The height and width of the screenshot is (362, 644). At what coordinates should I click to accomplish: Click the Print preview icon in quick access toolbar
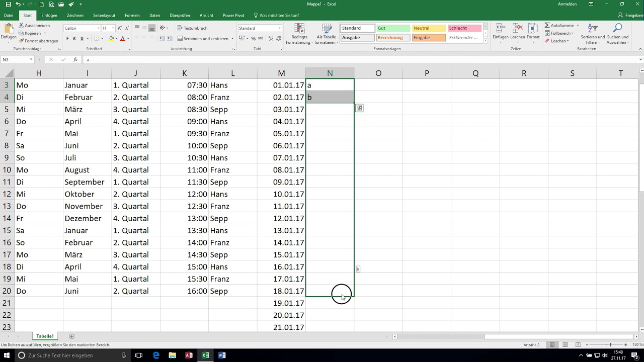pos(51,4)
